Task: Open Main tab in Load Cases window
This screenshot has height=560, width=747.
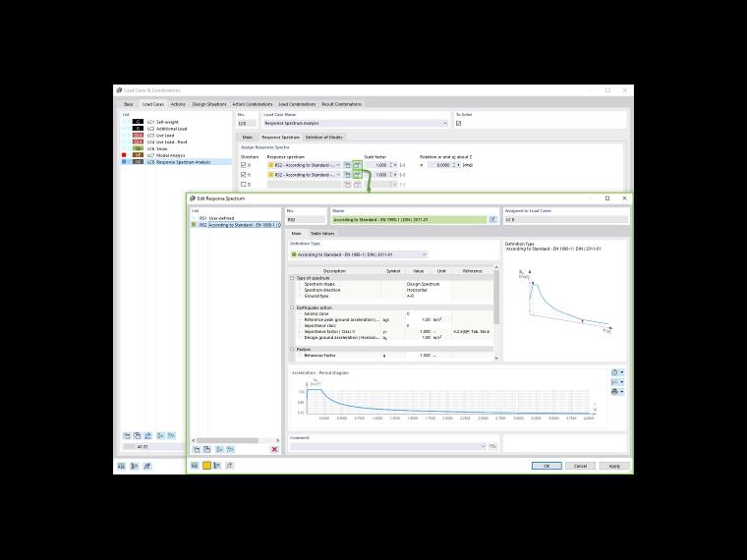Action: click(x=248, y=138)
